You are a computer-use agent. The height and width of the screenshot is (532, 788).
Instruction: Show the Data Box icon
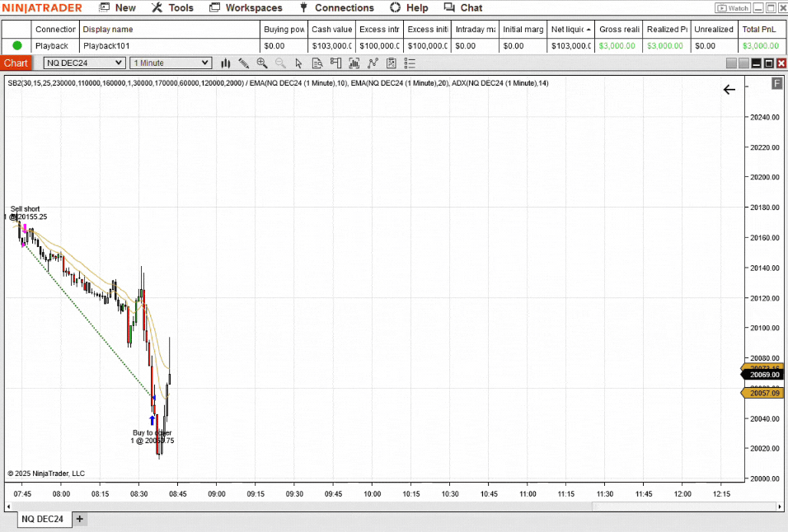click(317, 63)
